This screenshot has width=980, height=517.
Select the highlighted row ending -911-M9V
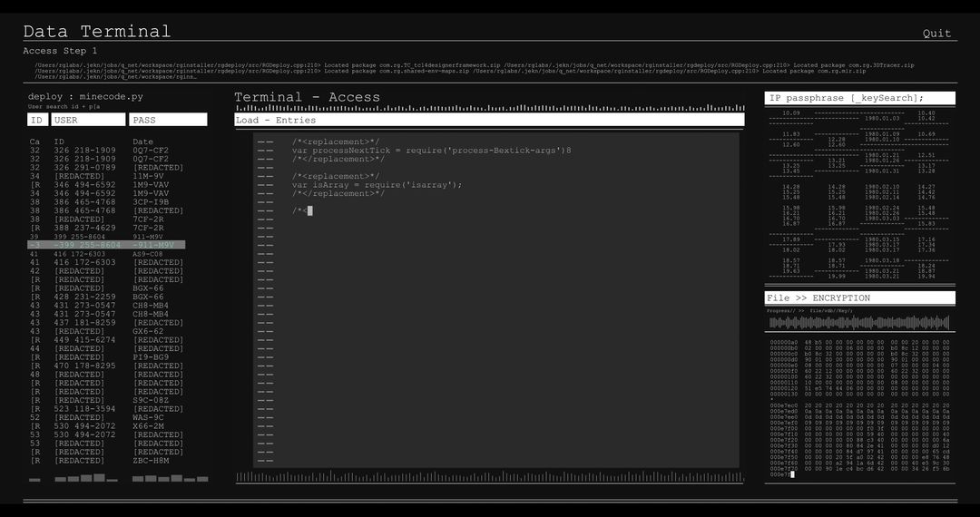(x=106, y=246)
